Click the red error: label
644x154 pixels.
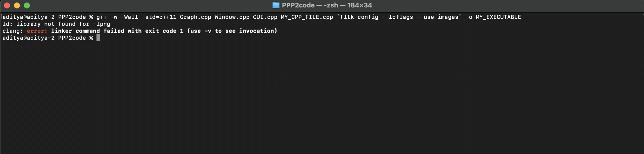point(37,31)
